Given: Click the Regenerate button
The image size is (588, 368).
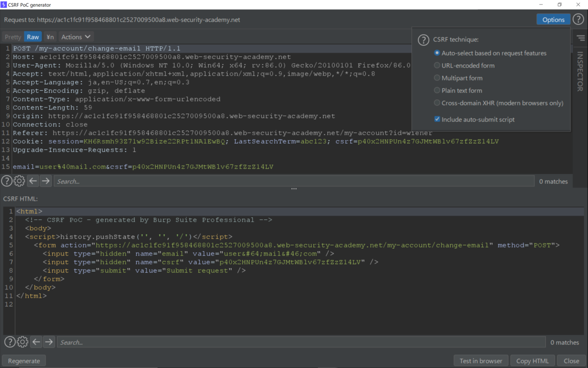Looking at the screenshot, I should click(24, 361).
